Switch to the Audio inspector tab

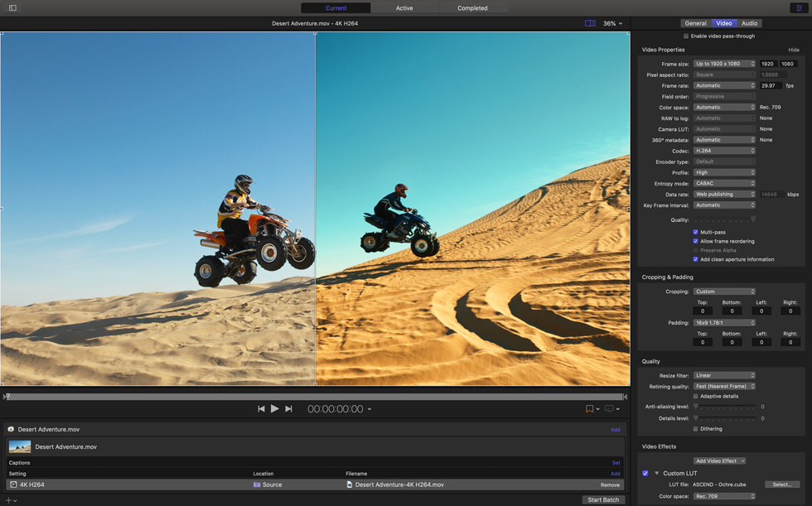coord(749,23)
